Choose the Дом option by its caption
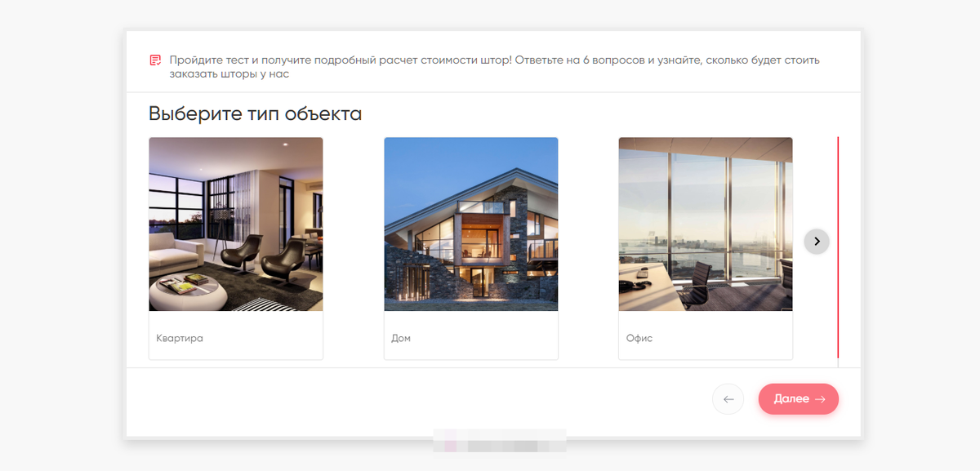Viewport: 980px width, 471px height. [401, 338]
